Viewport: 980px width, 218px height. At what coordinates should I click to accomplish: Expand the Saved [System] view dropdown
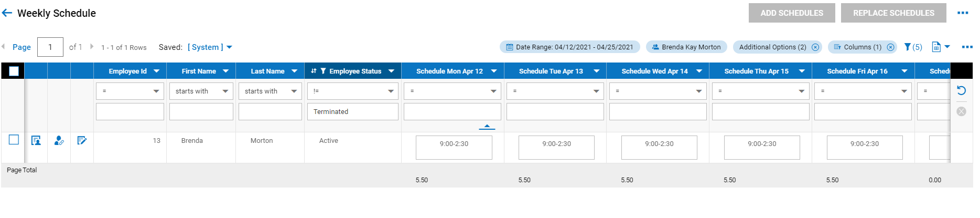coord(229,47)
